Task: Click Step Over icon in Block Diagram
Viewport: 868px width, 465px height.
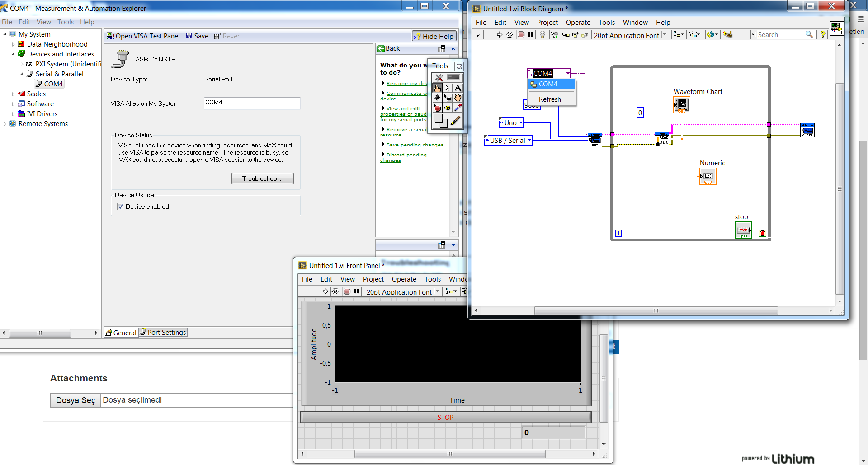Action: (576, 35)
